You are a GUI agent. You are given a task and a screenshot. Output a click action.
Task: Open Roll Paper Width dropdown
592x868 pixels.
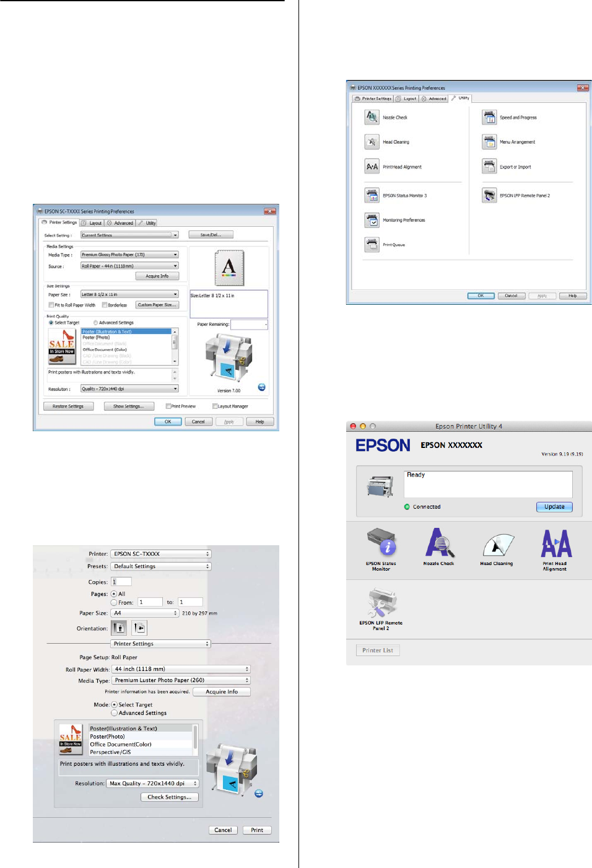pyautogui.click(x=181, y=669)
